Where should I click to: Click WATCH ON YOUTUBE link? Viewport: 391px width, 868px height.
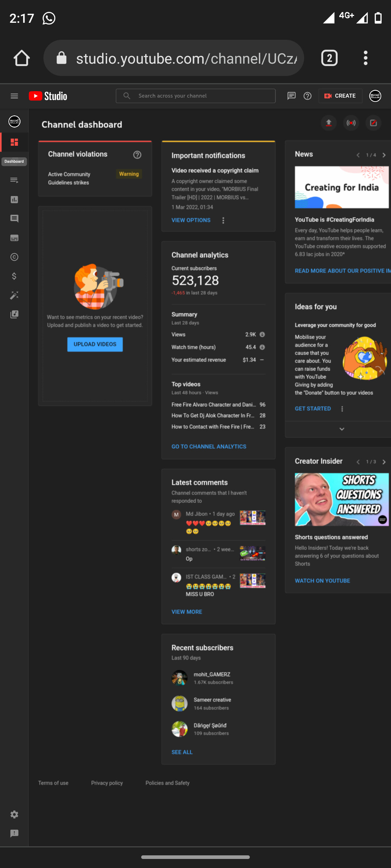[x=322, y=581]
